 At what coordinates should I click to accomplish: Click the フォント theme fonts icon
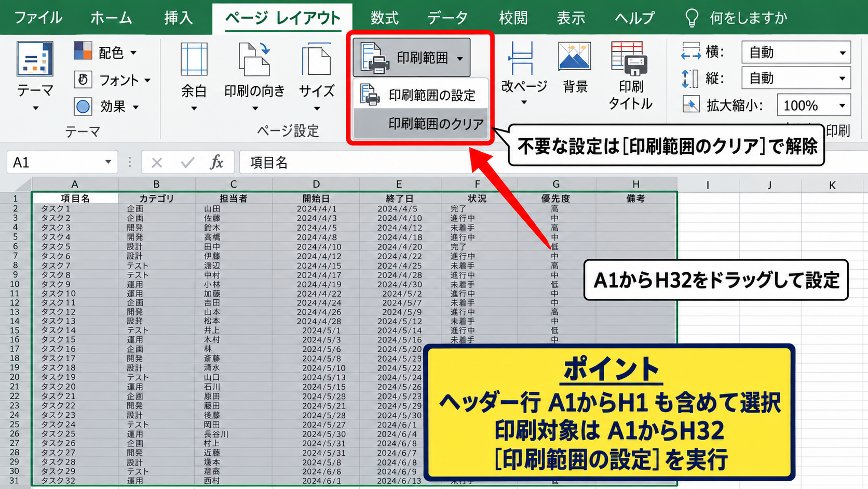click(83, 80)
